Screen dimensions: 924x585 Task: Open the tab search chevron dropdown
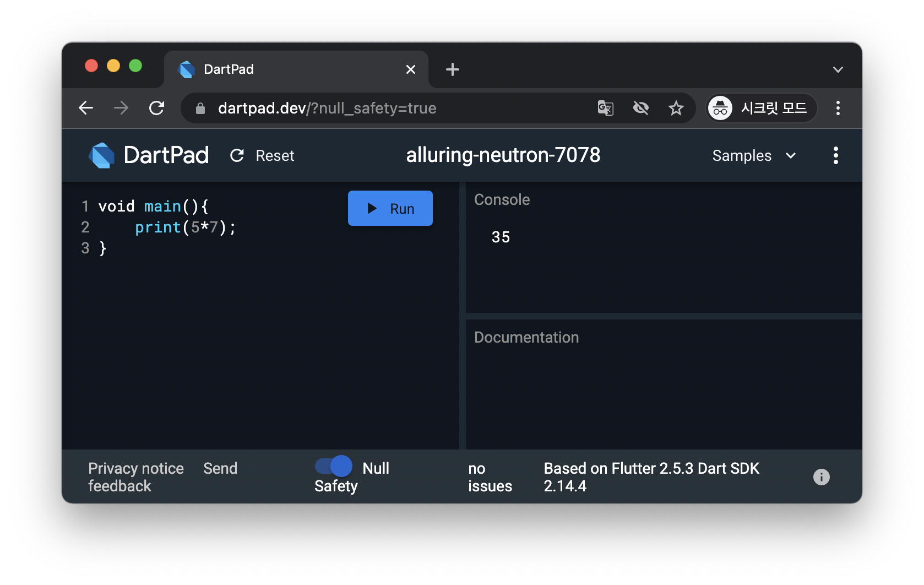[838, 69]
